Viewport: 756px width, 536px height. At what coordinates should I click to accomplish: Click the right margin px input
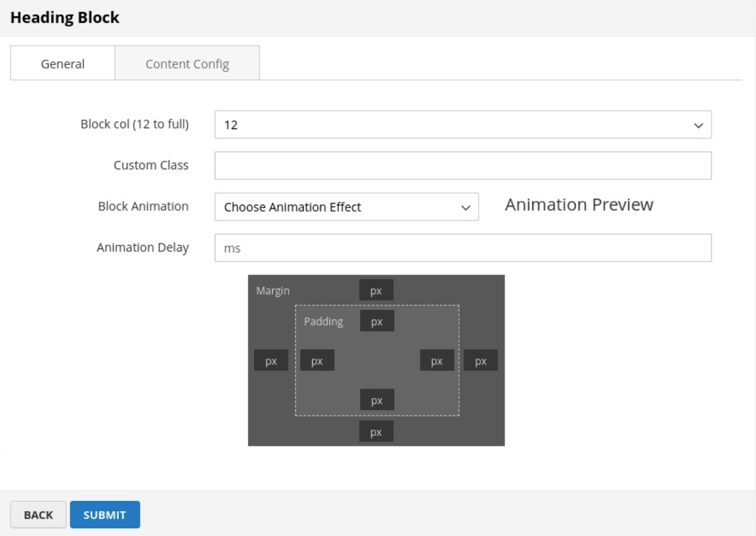pyautogui.click(x=480, y=360)
